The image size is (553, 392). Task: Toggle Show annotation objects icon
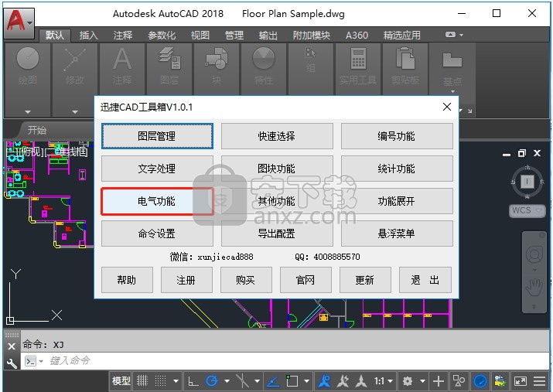(324, 381)
